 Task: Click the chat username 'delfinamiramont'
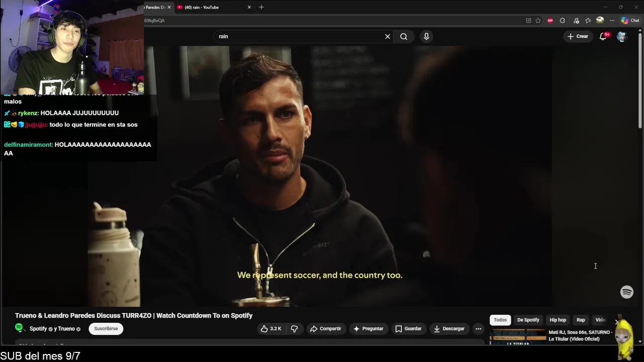[x=28, y=145]
